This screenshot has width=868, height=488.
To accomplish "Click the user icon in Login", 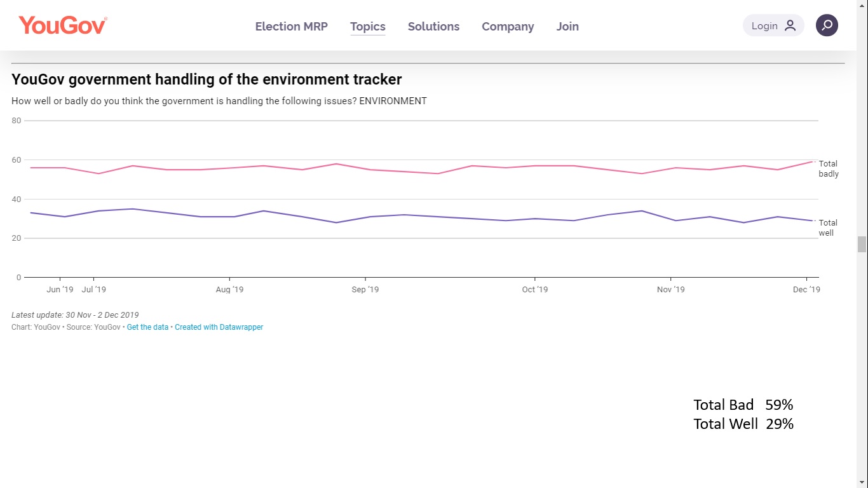I will pos(790,25).
